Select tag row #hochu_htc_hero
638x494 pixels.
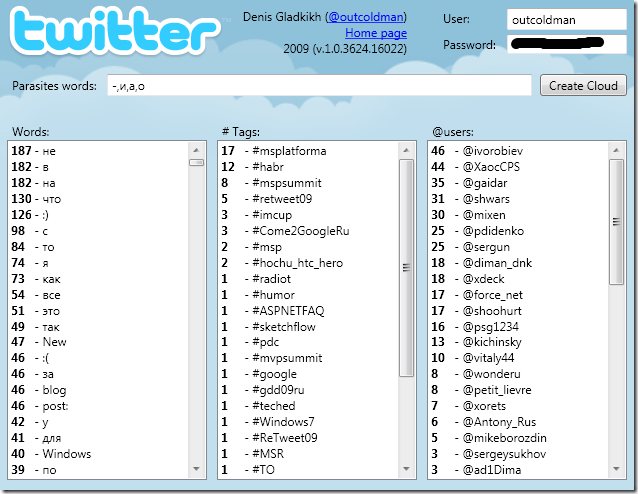[x=308, y=263]
